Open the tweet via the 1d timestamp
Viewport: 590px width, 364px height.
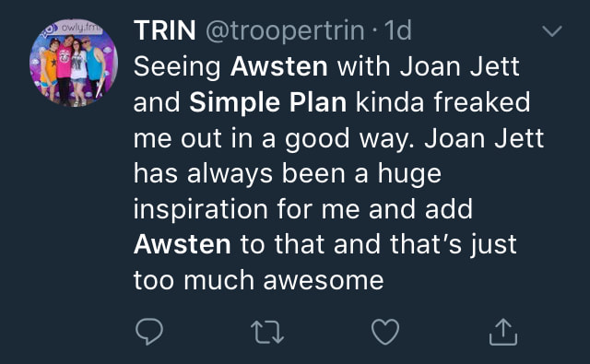pos(398,30)
